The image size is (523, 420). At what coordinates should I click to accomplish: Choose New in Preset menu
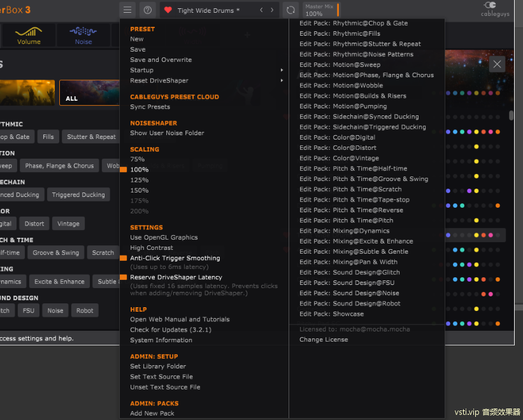tap(137, 39)
